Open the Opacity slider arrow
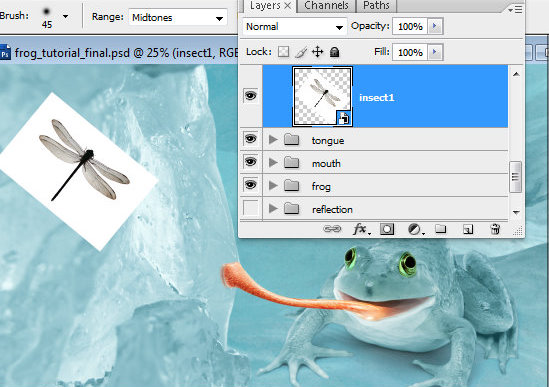Image resolution: width=549 pixels, height=387 pixels. tap(435, 26)
